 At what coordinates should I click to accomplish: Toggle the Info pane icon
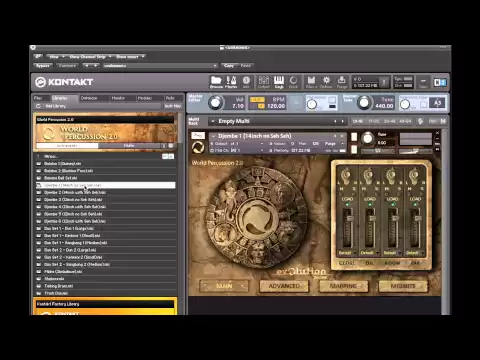pyautogui.click(x=246, y=82)
